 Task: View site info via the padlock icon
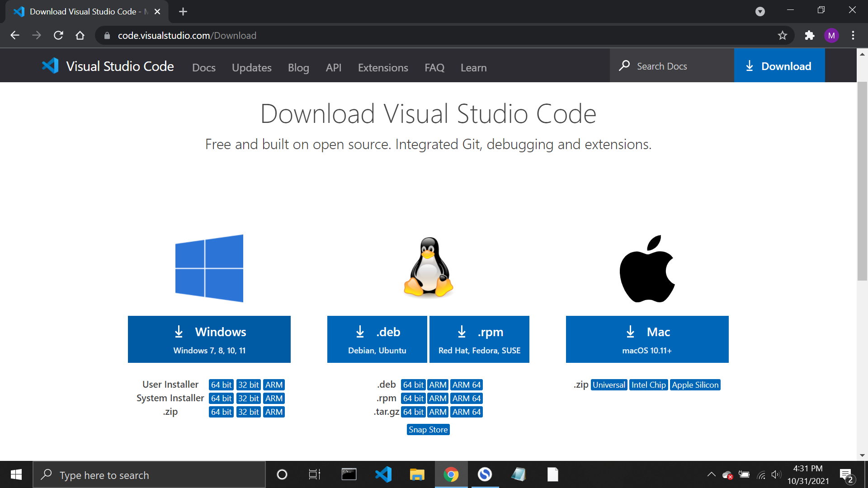click(x=107, y=35)
